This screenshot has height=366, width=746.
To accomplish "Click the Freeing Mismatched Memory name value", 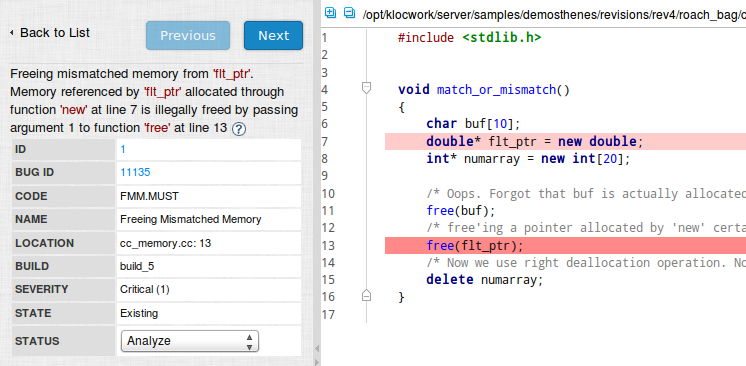I will pyautogui.click(x=190, y=219).
